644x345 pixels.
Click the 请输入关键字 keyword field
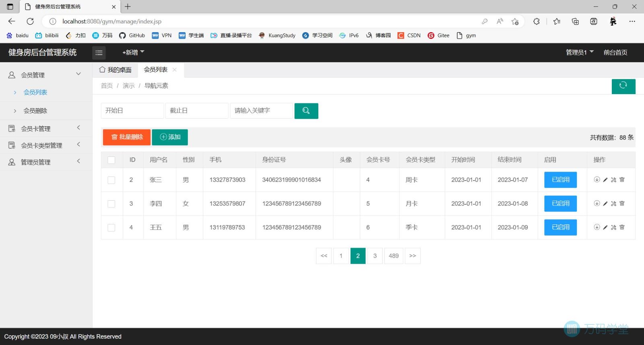point(261,111)
